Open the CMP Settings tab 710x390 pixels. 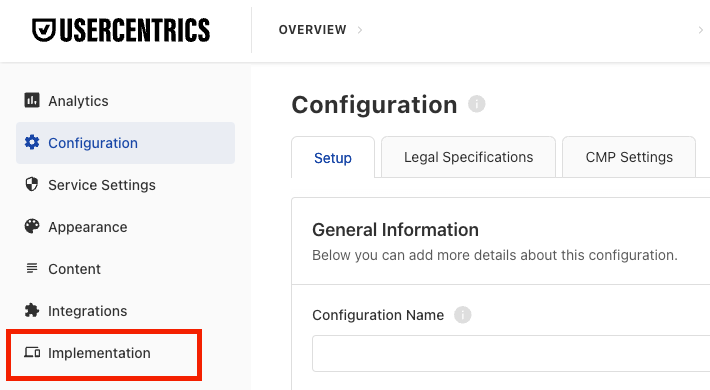(629, 157)
